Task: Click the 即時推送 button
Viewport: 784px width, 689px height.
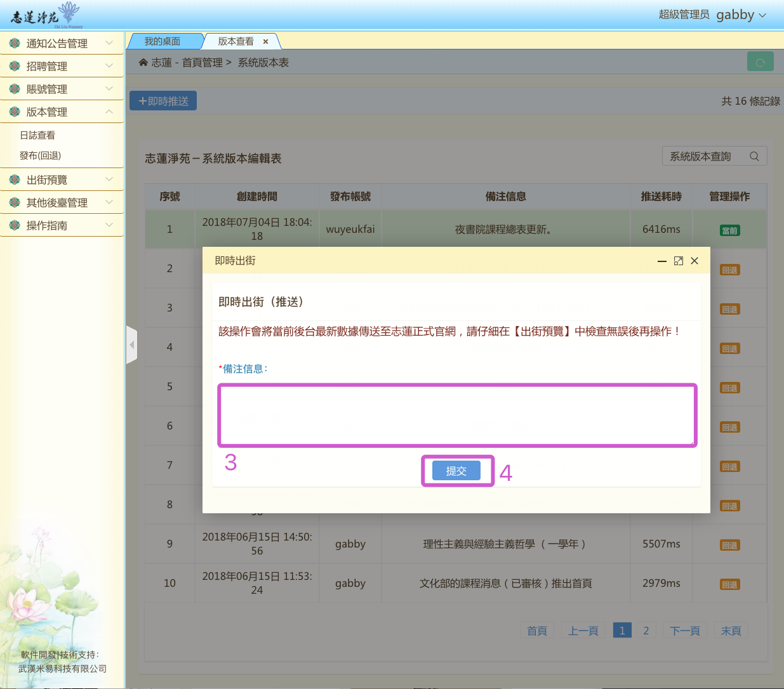Action: tap(163, 101)
